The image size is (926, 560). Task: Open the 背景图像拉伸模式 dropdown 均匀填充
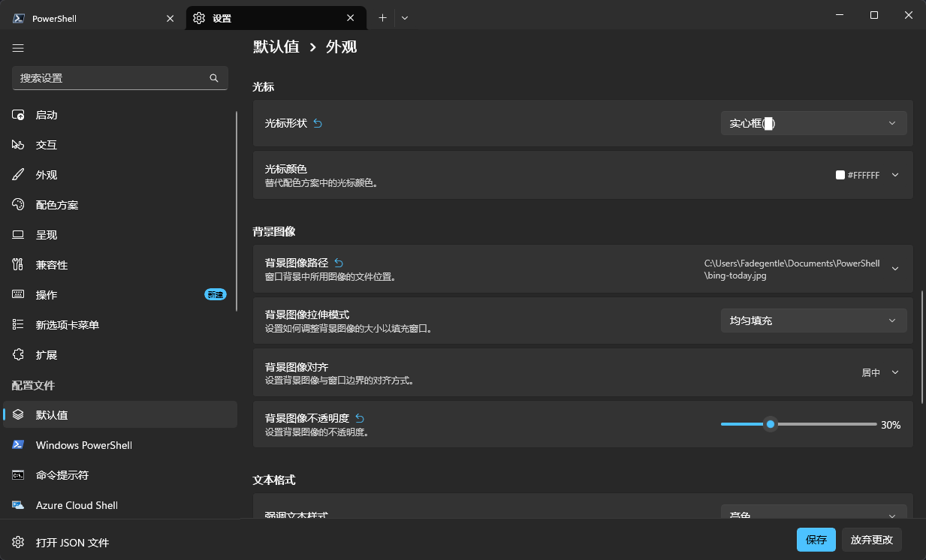click(x=813, y=321)
